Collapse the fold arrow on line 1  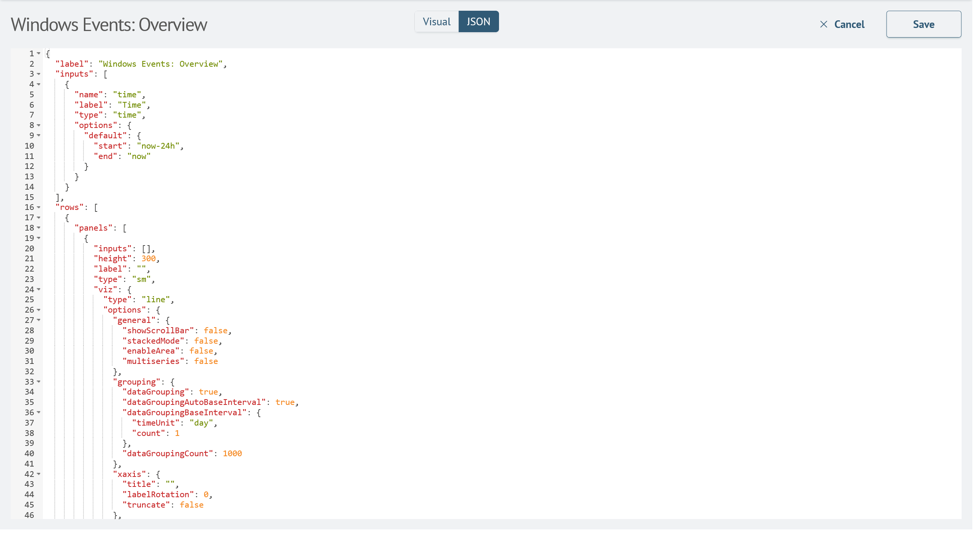coord(39,54)
